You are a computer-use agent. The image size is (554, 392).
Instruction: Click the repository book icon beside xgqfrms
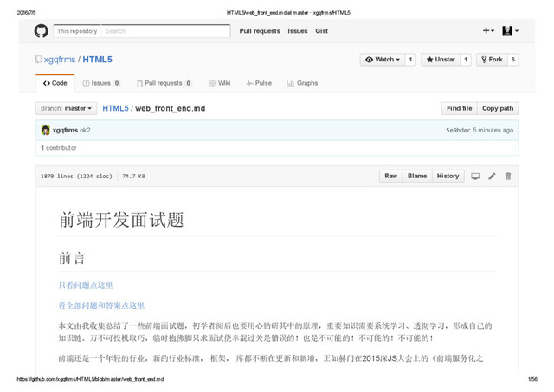[x=38, y=60]
